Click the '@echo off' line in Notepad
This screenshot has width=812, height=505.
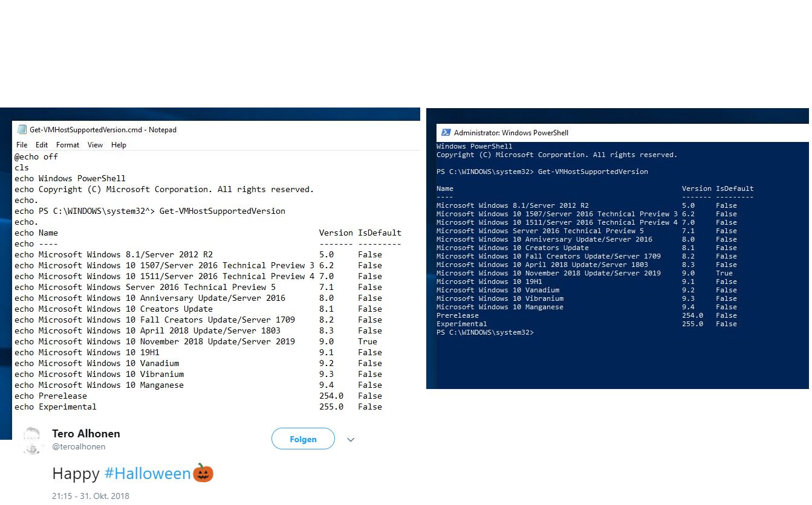click(x=36, y=156)
